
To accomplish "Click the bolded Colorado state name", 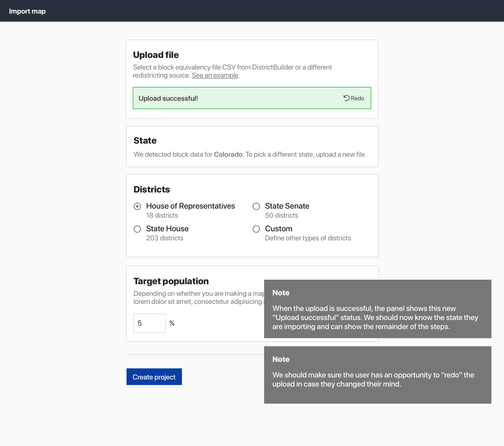I will 228,154.
